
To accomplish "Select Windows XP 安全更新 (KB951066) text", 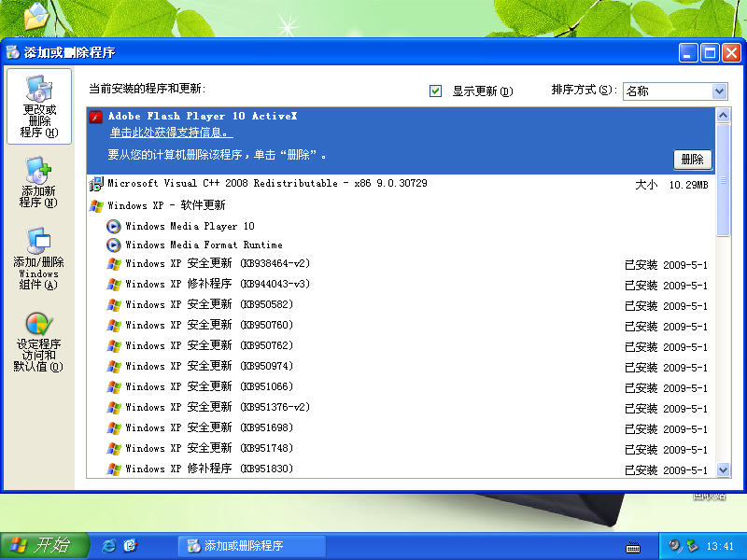I will (209, 386).
